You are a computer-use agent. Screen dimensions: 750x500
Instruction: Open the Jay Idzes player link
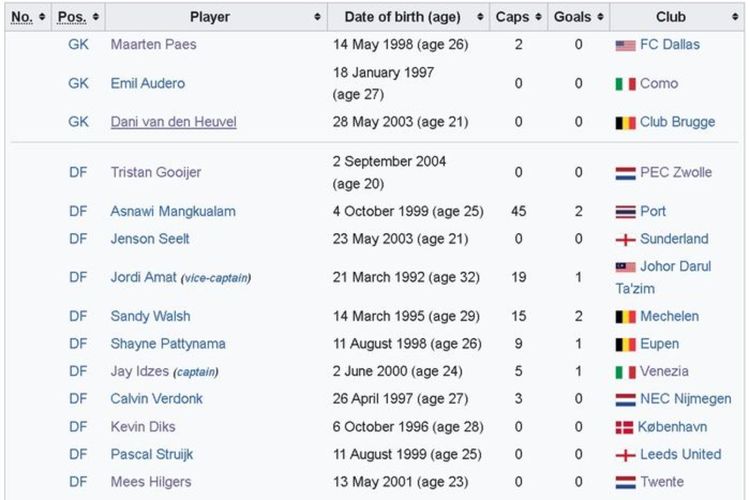139,371
